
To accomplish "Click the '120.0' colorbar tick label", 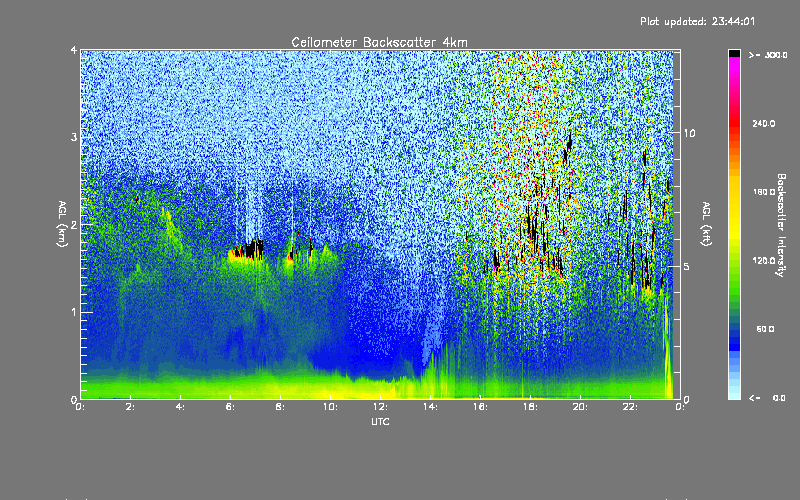I will (764, 261).
